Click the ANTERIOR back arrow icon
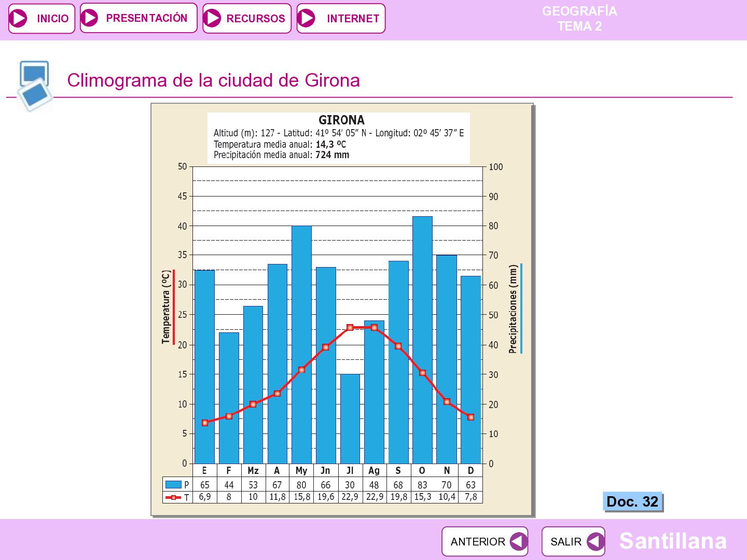The image size is (747, 560). tap(518, 542)
